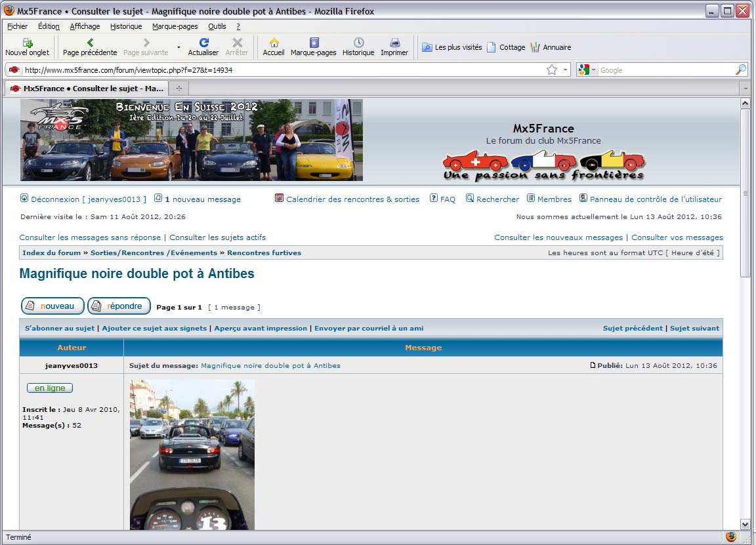
Task: Open Aperçu avant impression
Action: click(x=261, y=328)
